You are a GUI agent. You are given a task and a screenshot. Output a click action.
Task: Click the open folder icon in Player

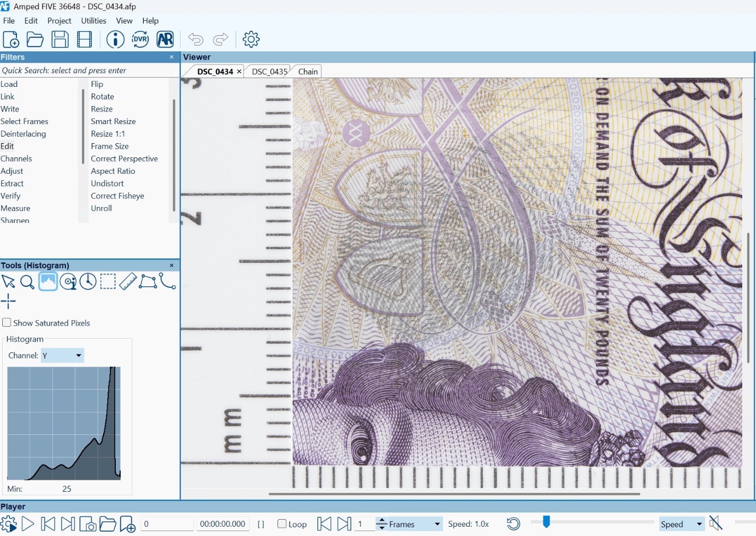click(108, 525)
